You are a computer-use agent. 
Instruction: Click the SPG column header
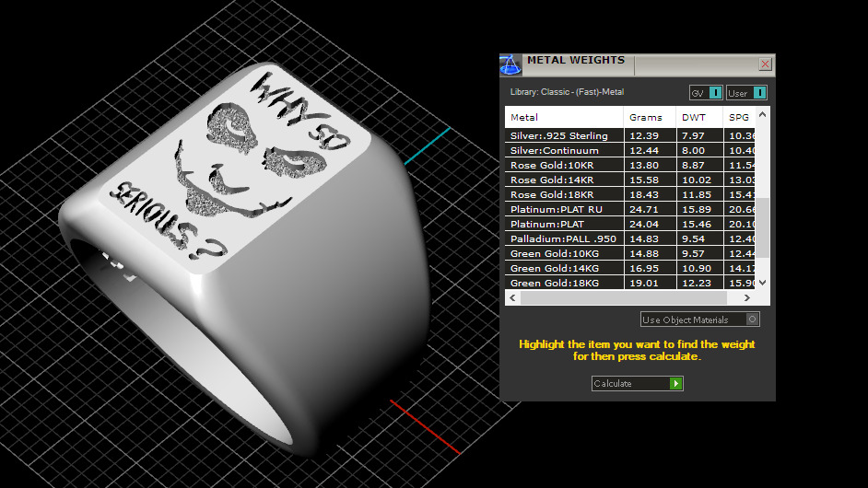pos(739,117)
